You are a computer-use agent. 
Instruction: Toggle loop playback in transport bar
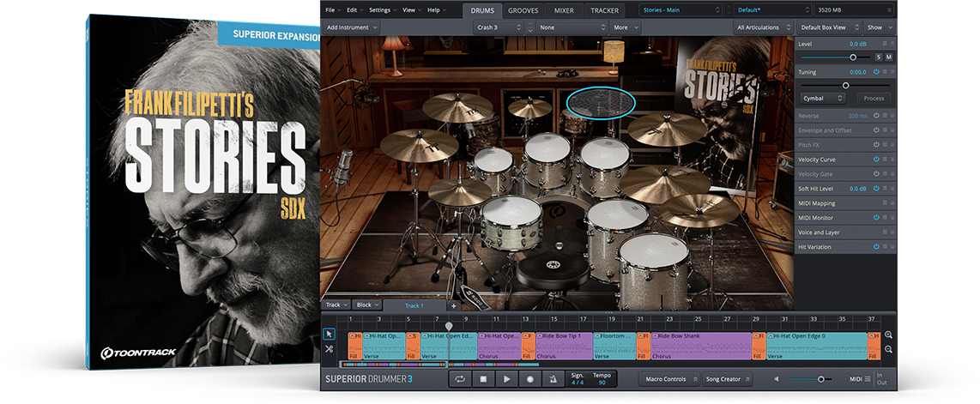pos(460,379)
